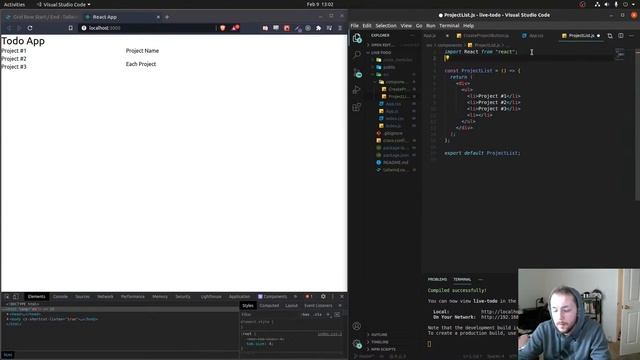Open the editor more actions menu
This screenshot has height=360, width=640.
631,36
